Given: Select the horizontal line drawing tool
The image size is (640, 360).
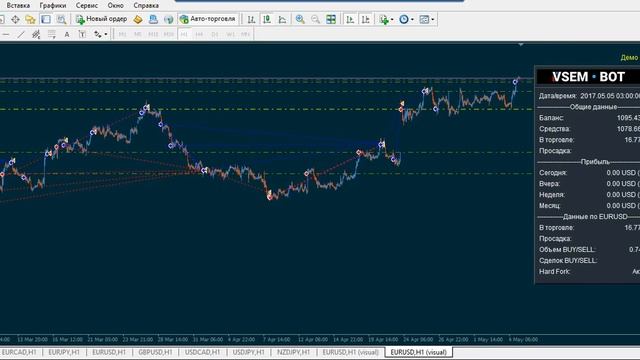Looking at the screenshot, I should [6, 35].
